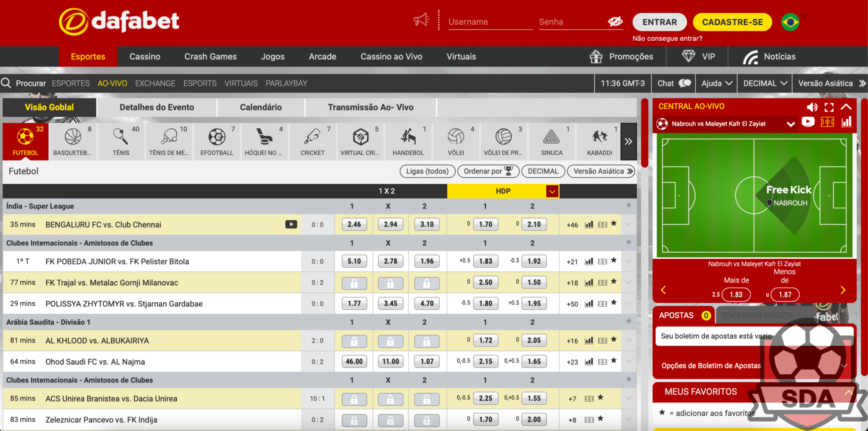Select the Cricket sport icon
The height and width of the screenshot is (431, 868).
312,141
